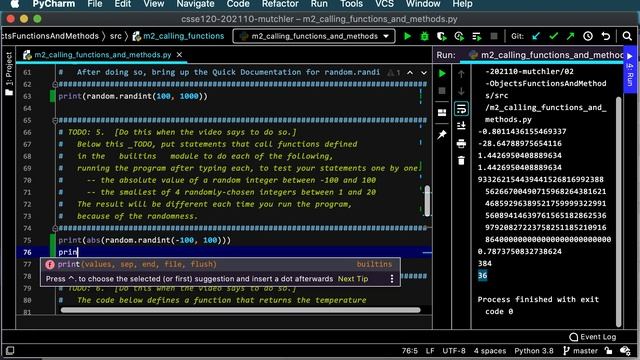640x360 pixels.
Task: Open the Python 3.8 interpreter selector
Action: [x=533, y=351]
